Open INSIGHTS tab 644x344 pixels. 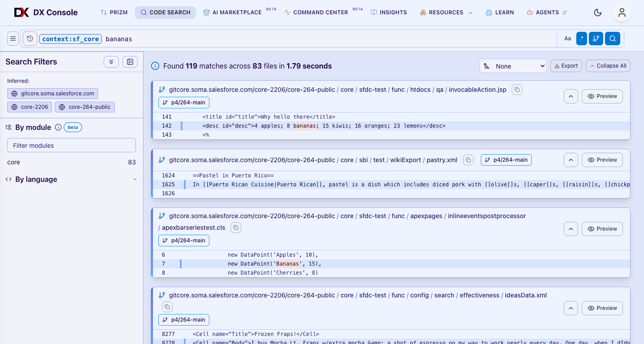(x=389, y=13)
